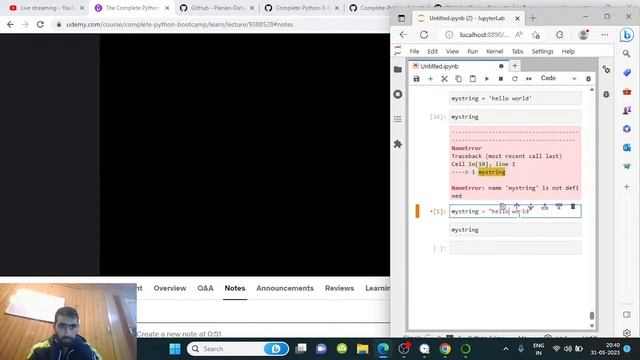The image size is (640, 360).
Task: Insert a cell below using the plus toolbar icon
Action: pyautogui.click(x=430, y=79)
